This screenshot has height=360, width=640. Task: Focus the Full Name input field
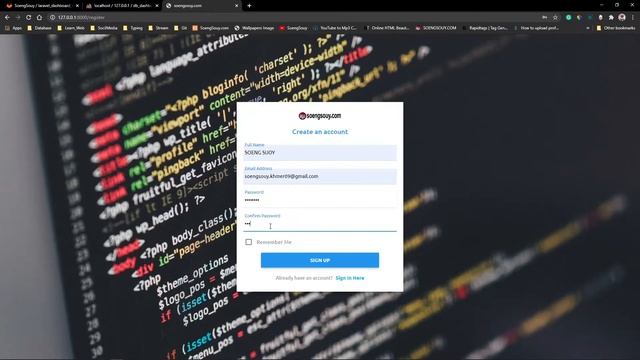click(320, 153)
